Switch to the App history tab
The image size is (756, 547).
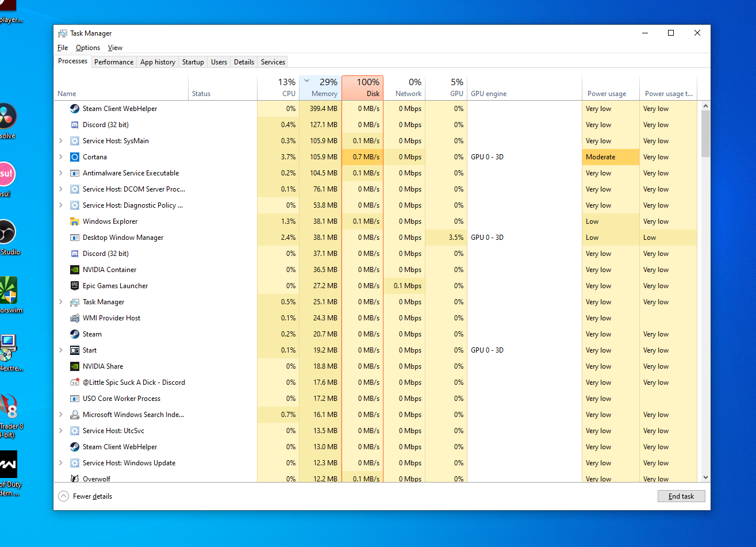158,62
